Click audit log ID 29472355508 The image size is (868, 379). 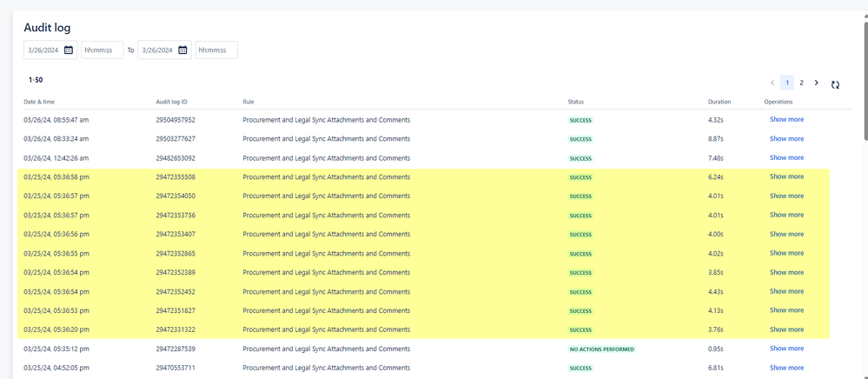click(176, 176)
